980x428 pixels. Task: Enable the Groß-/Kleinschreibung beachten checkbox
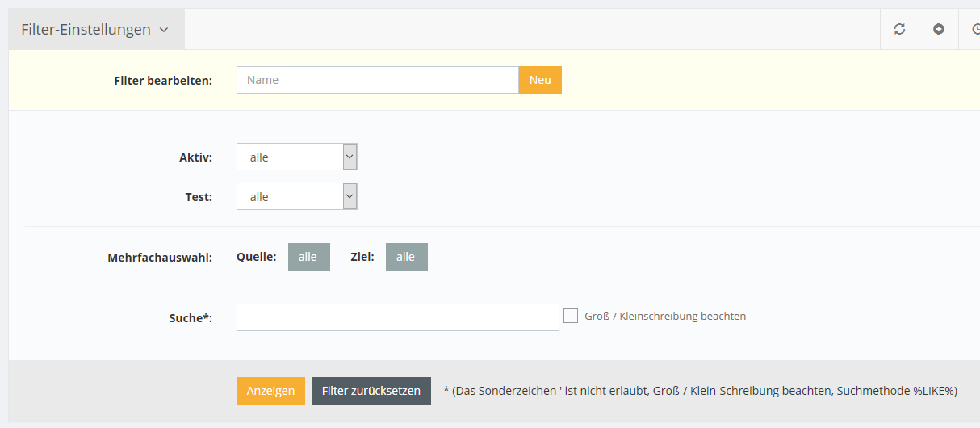pyautogui.click(x=571, y=316)
